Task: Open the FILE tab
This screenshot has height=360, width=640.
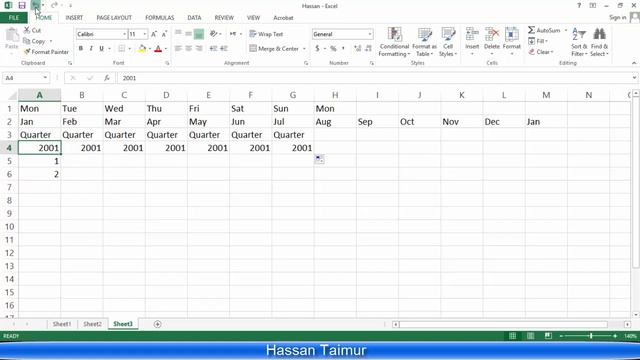Action: coord(13,18)
